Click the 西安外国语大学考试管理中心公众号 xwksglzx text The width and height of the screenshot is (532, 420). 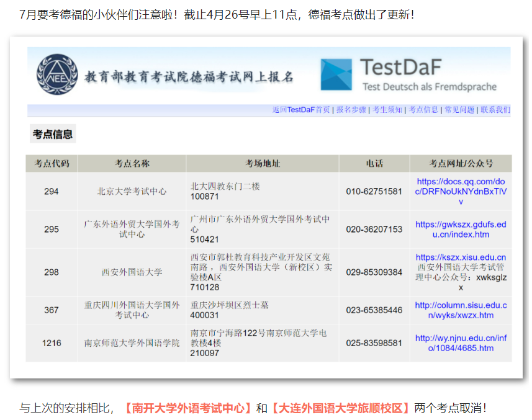461,277
